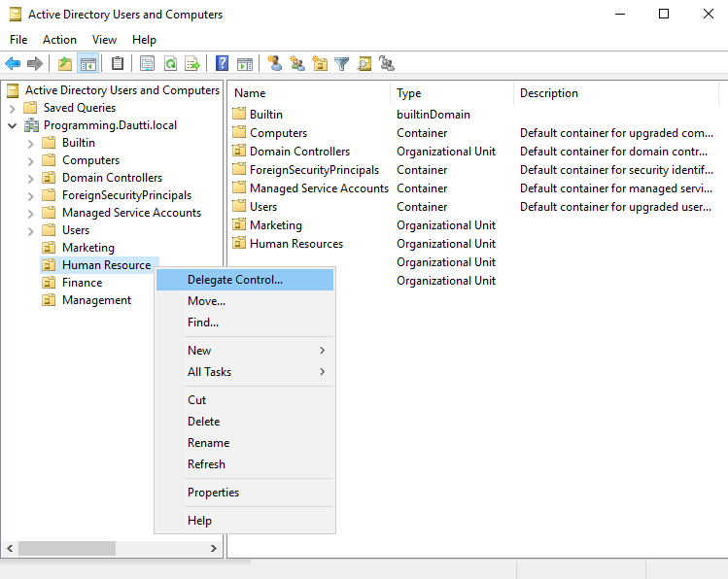728x579 pixels.
Task: Create new organizational unit toolbar icon
Action: (x=320, y=63)
